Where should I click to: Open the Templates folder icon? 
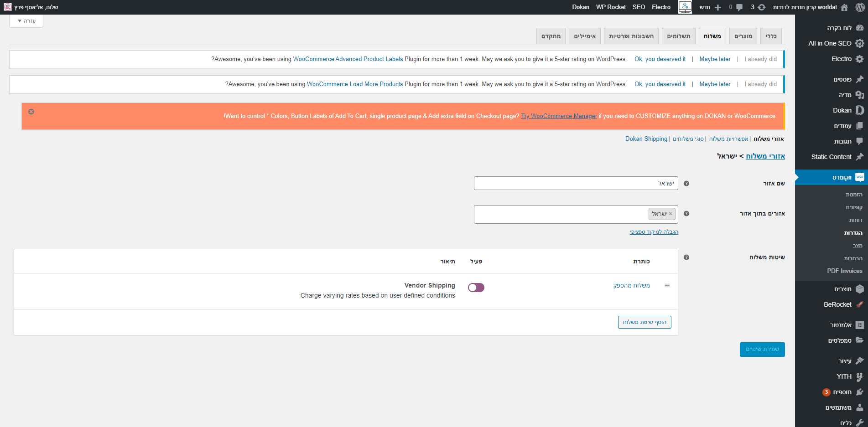pyautogui.click(x=860, y=340)
